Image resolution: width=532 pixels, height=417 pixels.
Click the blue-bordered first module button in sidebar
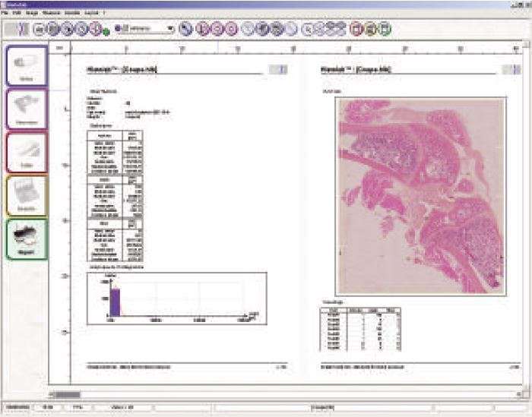click(x=27, y=66)
